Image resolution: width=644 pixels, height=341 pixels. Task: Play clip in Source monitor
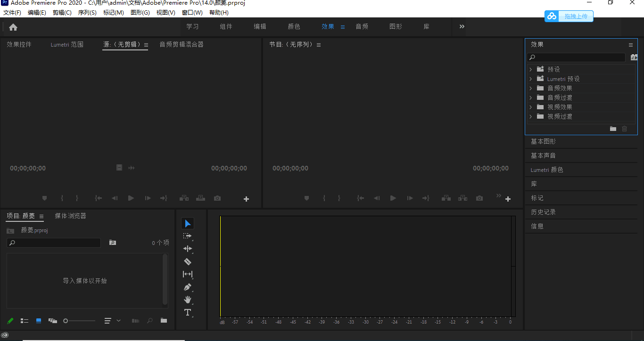[131, 198]
